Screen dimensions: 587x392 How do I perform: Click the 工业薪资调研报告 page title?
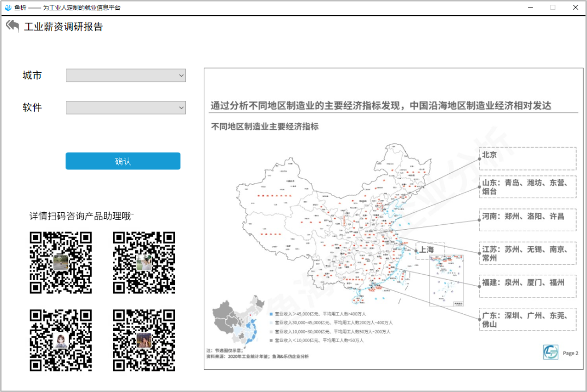pos(63,27)
